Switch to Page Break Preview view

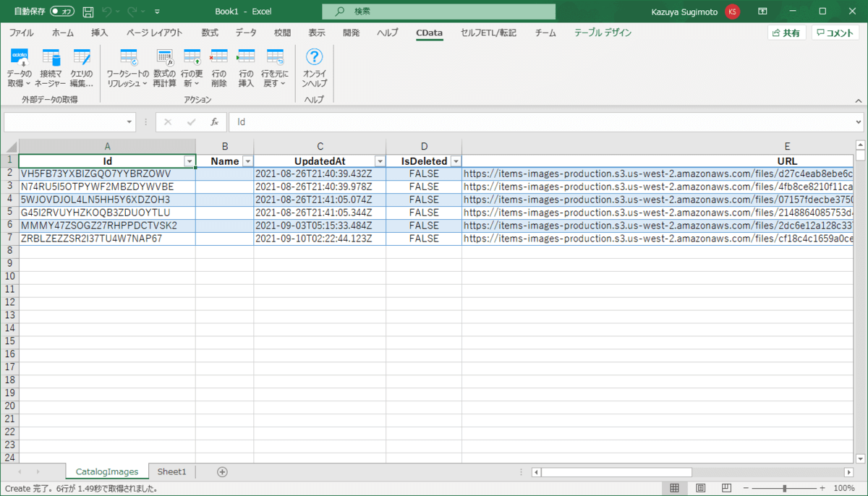(x=727, y=488)
